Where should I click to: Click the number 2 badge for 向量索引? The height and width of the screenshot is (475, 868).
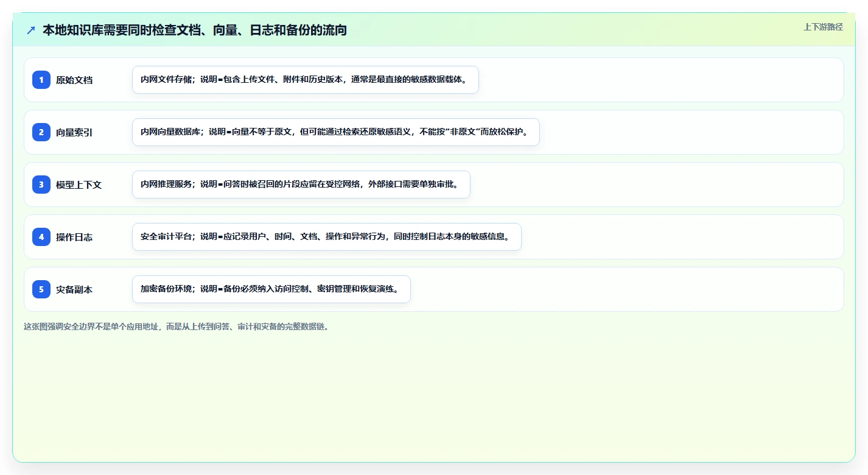click(41, 132)
